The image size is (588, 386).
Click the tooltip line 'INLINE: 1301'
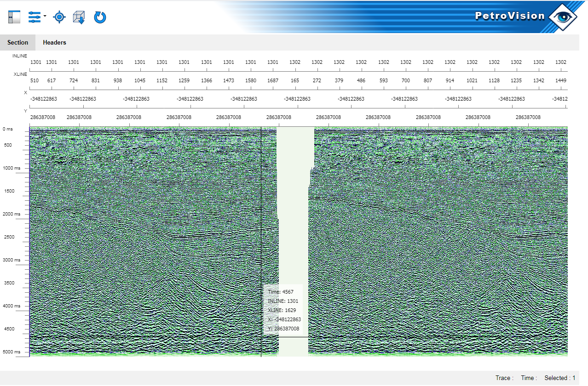pyautogui.click(x=283, y=301)
